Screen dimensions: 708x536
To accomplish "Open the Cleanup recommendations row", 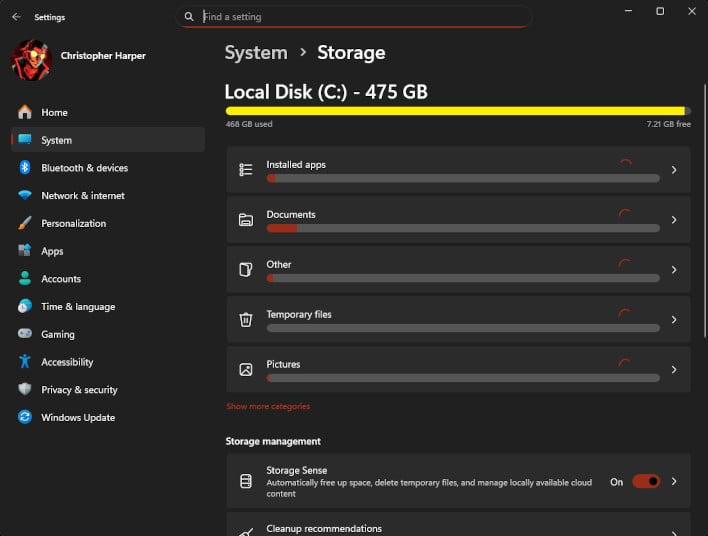I will pos(458,525).
